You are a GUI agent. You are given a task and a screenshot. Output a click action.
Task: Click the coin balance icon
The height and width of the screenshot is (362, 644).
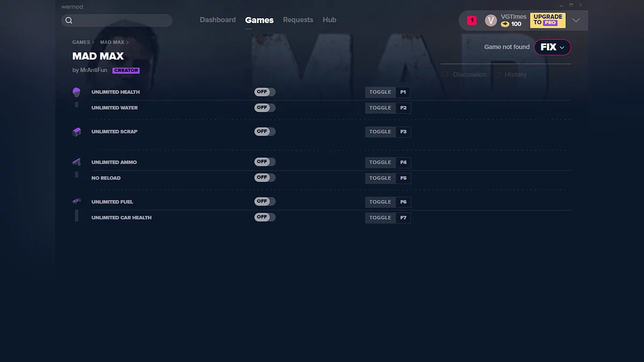click(x=505, y=24)
